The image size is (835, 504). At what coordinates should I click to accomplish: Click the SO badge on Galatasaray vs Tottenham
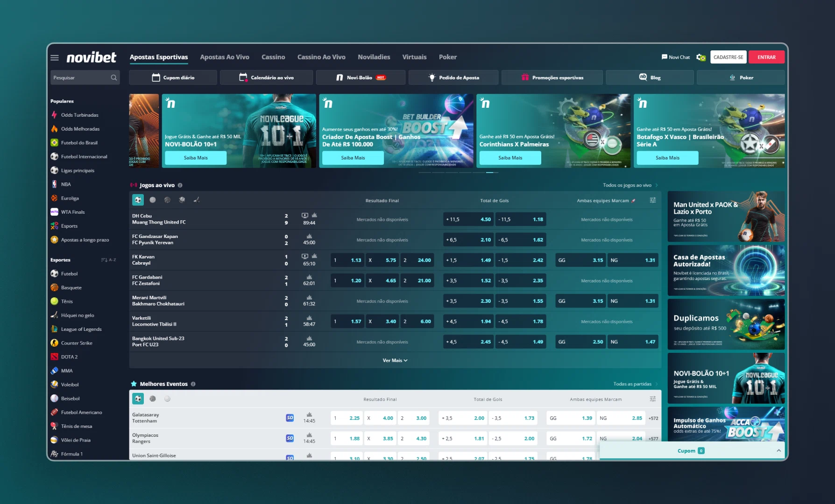tap(290, 418)
